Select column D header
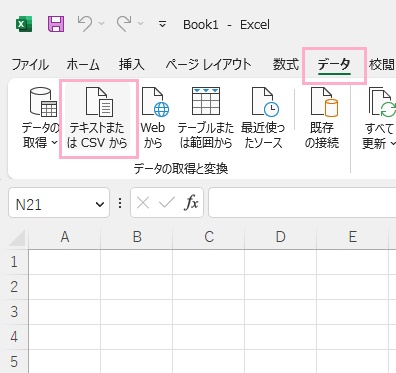 [281, 237]
